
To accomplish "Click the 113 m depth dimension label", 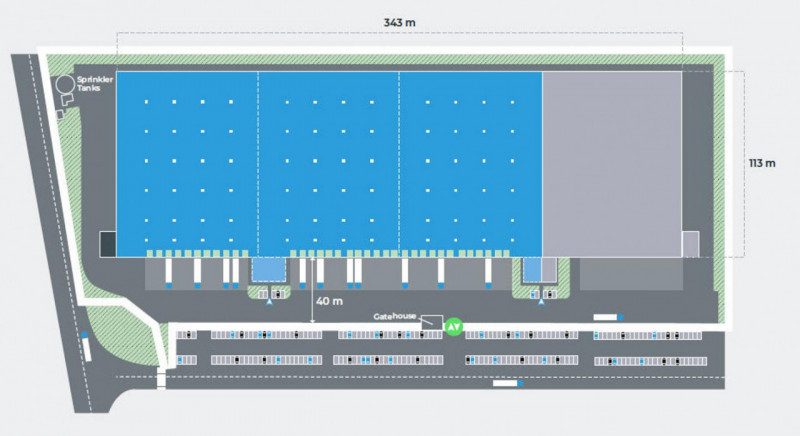I will pos(762,163).
